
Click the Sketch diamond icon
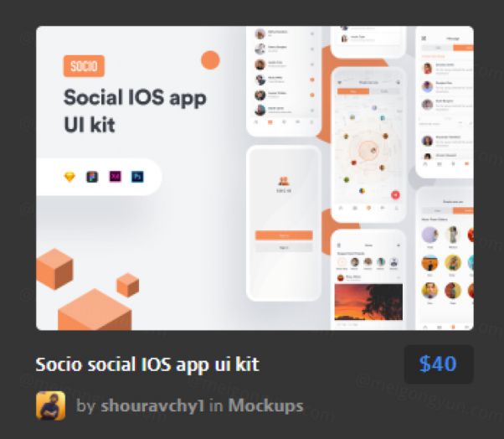click(x=69, y=177)
